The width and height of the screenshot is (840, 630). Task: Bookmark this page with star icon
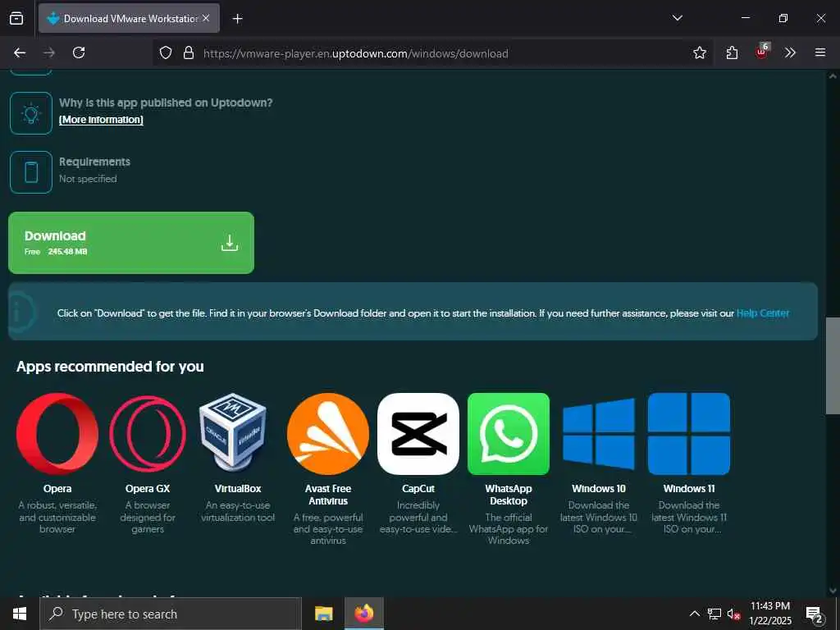pos(699,52)
